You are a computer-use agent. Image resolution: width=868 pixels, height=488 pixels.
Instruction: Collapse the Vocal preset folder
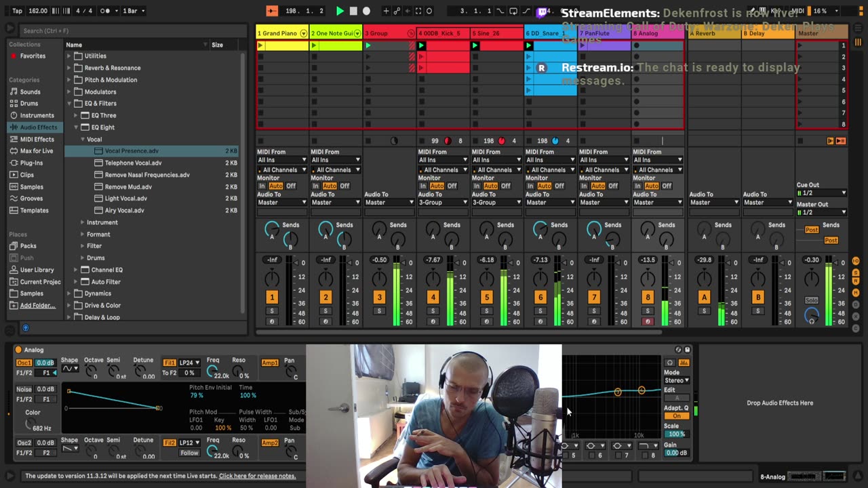click(82, 139)
